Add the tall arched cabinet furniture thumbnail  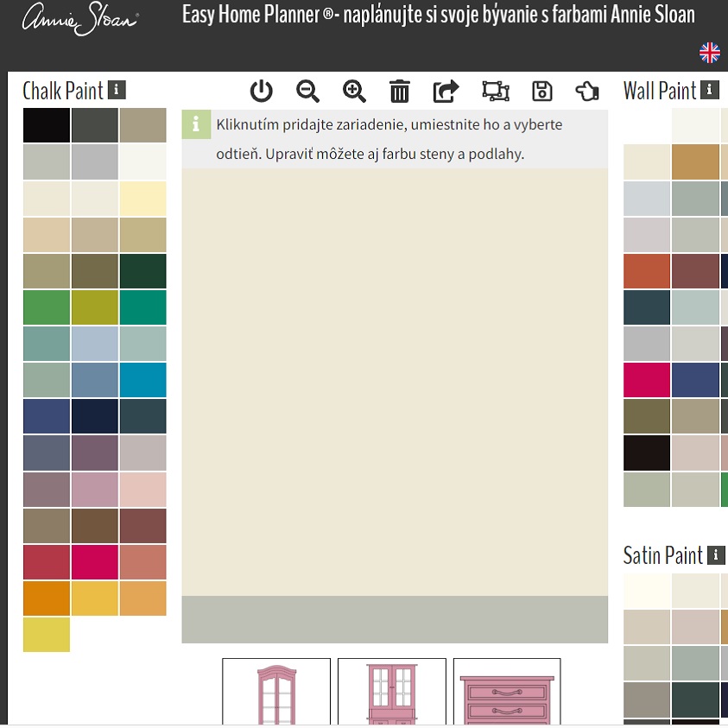pos(276,692)
